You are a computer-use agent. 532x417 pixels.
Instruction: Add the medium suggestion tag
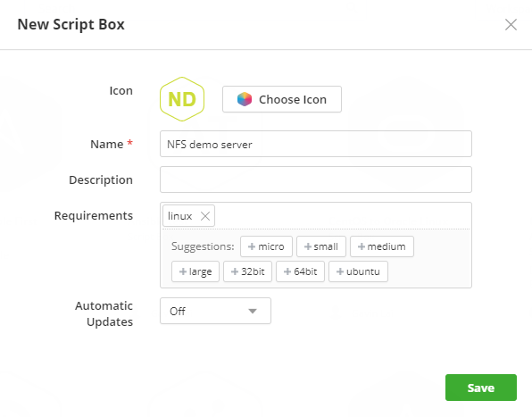click(x=382, y=246)
